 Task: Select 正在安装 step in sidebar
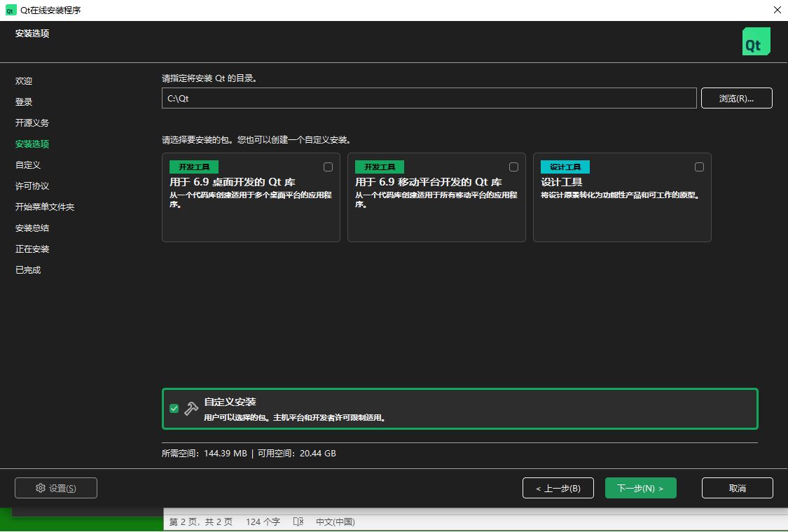coord(32,249)
